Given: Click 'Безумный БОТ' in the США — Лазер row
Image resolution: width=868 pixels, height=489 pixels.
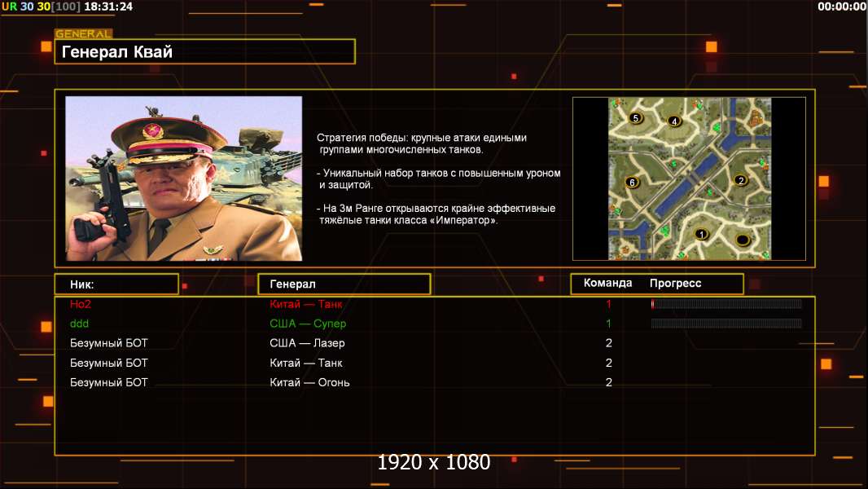Looking at the screenshot, I should click(x=109, y=343).
